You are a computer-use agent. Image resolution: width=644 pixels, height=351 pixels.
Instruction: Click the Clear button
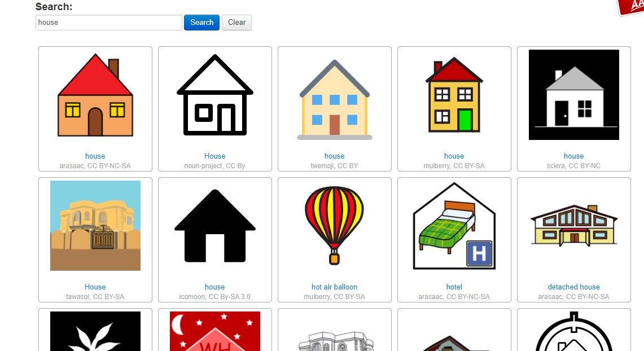click(236, 23)
